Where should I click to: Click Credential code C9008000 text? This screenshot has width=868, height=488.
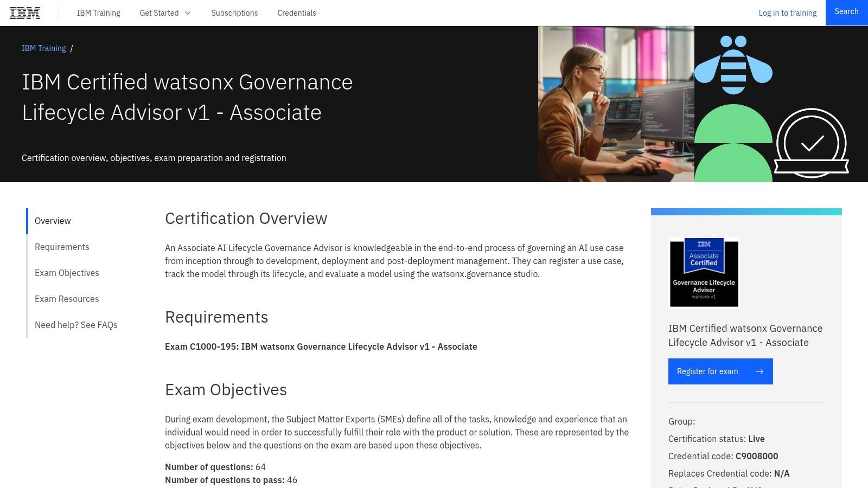pyautogui.click(x=723, y=456)
